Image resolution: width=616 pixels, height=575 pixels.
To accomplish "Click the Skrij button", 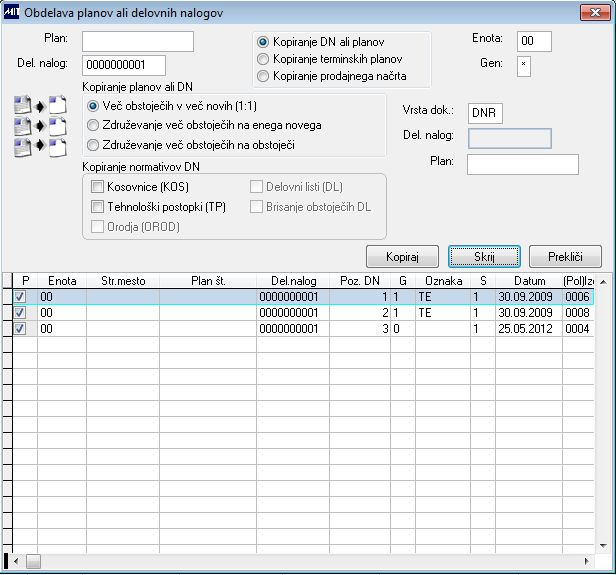I will tap(484, 256).
